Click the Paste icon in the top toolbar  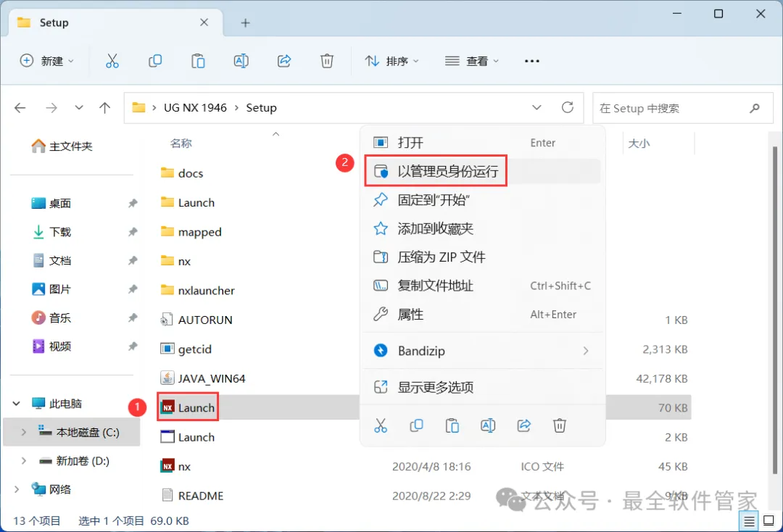(x=198, y=61)
